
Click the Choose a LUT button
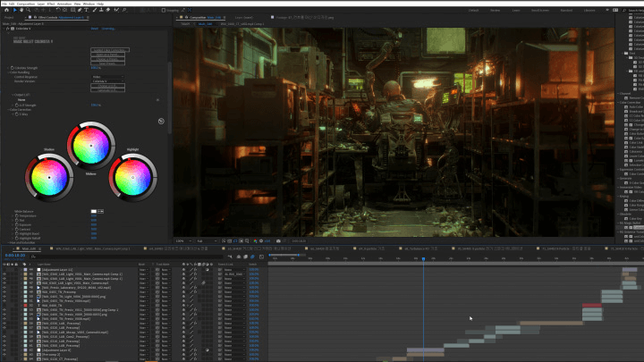coord(107,86)
